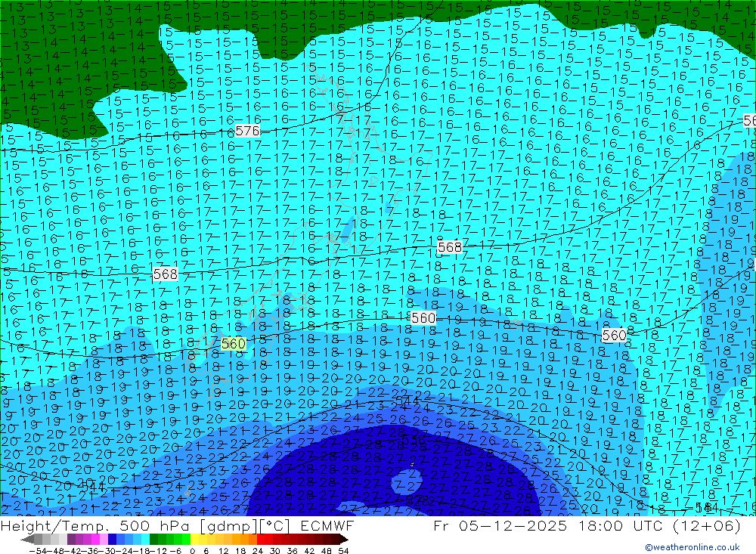
Task: Select the yellow-highlighted 560 contour label
Action: 234,343
